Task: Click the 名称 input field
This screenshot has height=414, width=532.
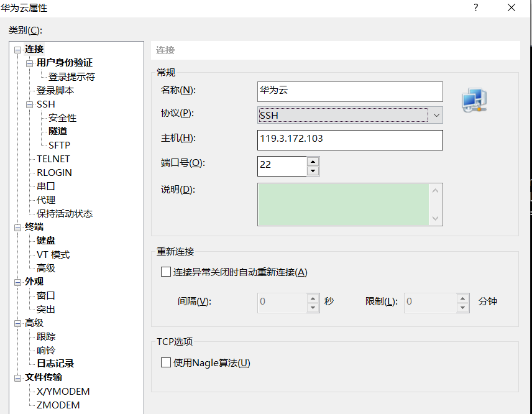Action: pyautogui.click(x=350, y=91)
